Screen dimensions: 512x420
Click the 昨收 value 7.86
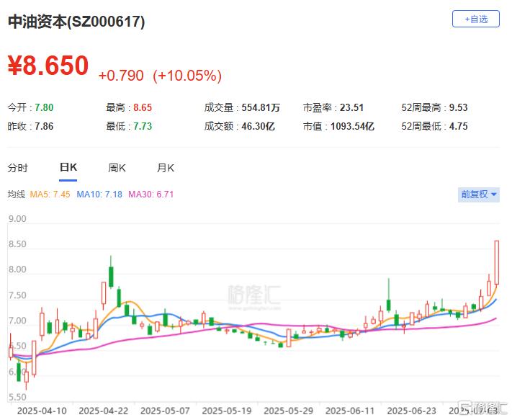[x=44, y=126]
